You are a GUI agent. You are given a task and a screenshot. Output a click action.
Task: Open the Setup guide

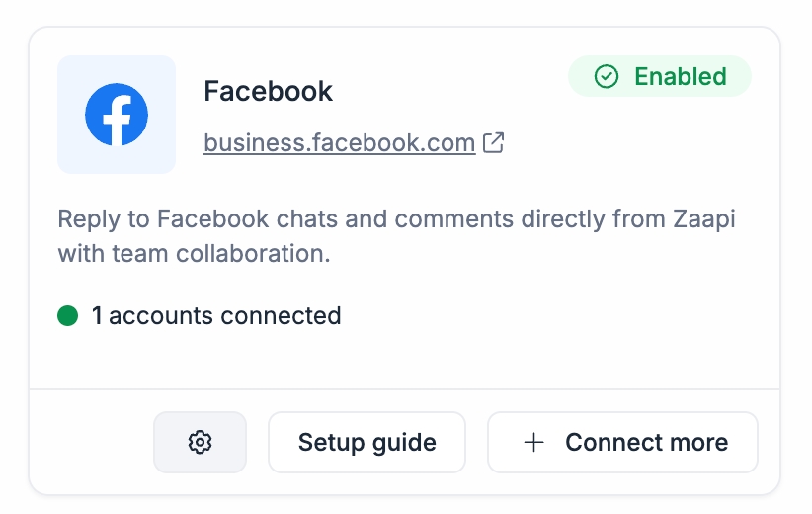click(366, 442)
